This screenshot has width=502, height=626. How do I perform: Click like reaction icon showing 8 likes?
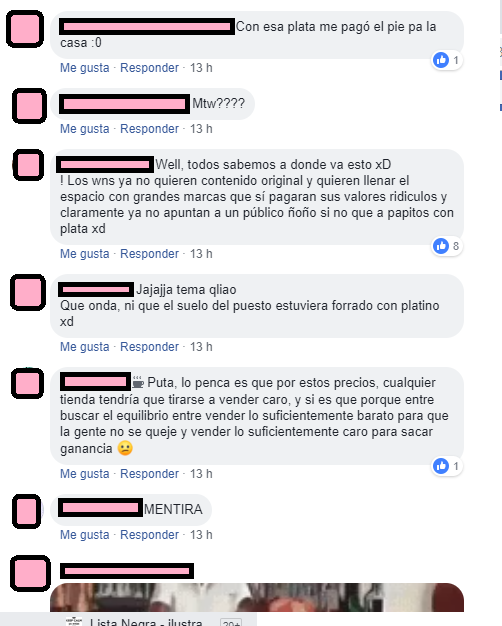click(x=441, y=246)
